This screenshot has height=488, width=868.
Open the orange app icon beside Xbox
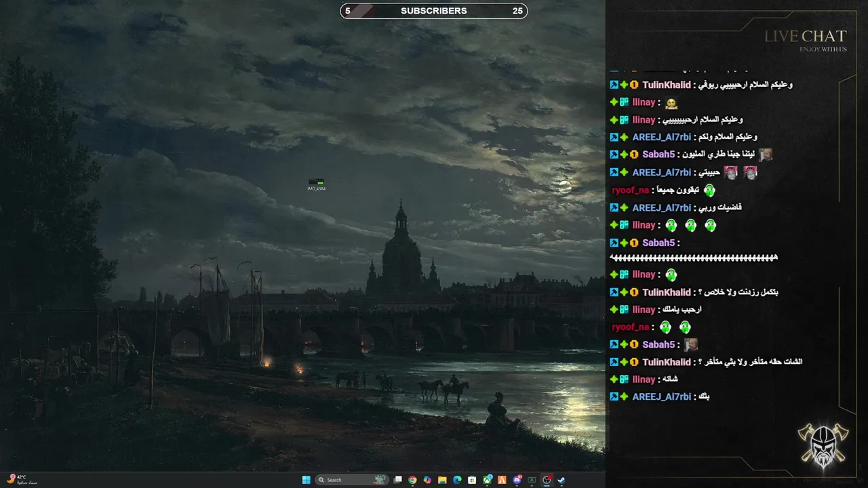click(502, 480)
